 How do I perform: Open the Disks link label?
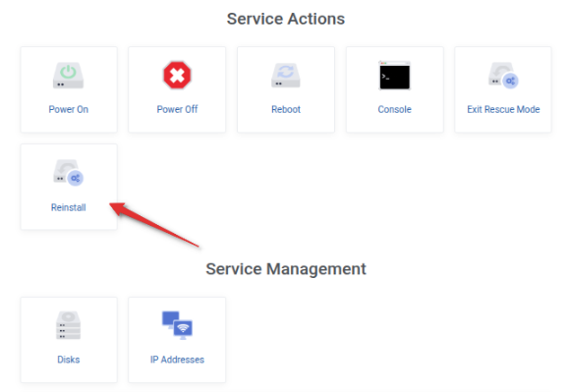coord(68,360)
